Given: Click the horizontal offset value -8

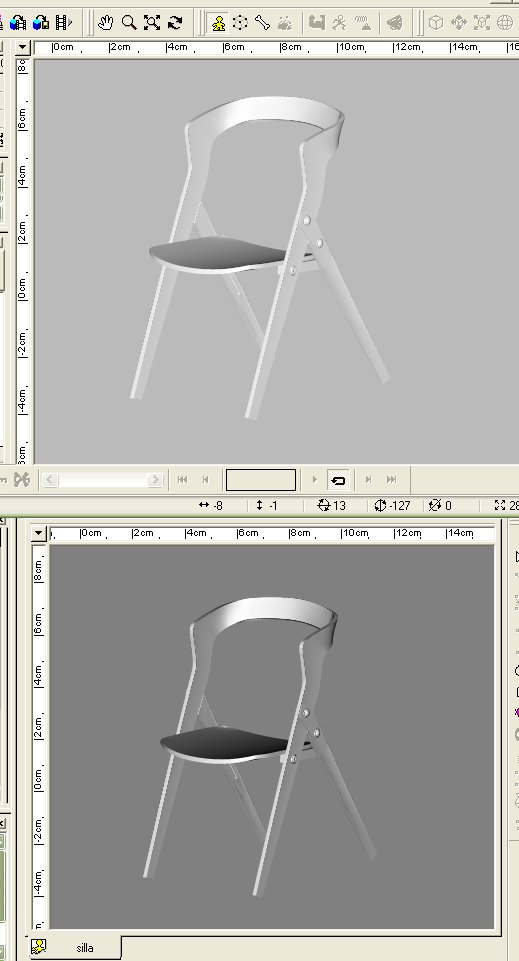Looking at the screenshot, I should tap(218, 506).
